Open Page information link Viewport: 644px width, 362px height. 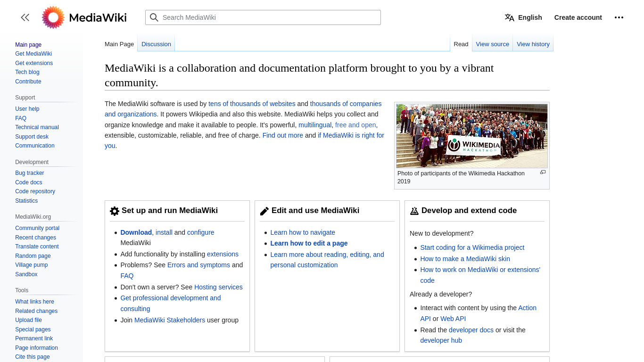coord(36,348)
